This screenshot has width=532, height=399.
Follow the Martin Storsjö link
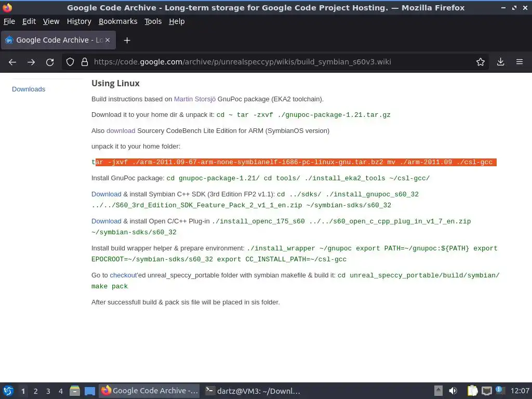[x=195, y=99]
